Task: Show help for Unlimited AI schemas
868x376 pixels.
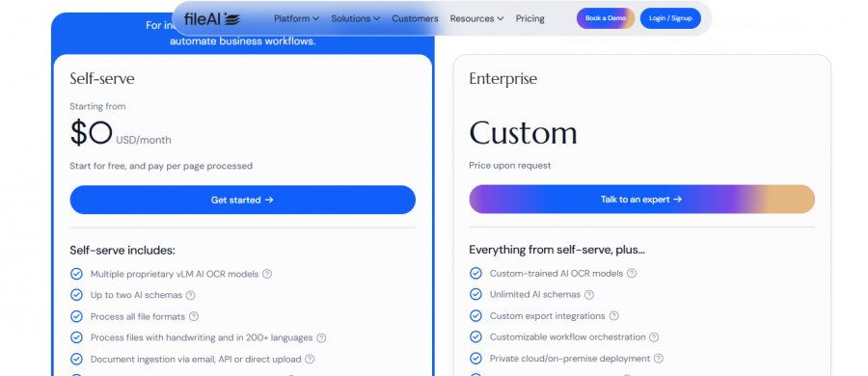Action: pyautogui.click(x=589, y=295)
